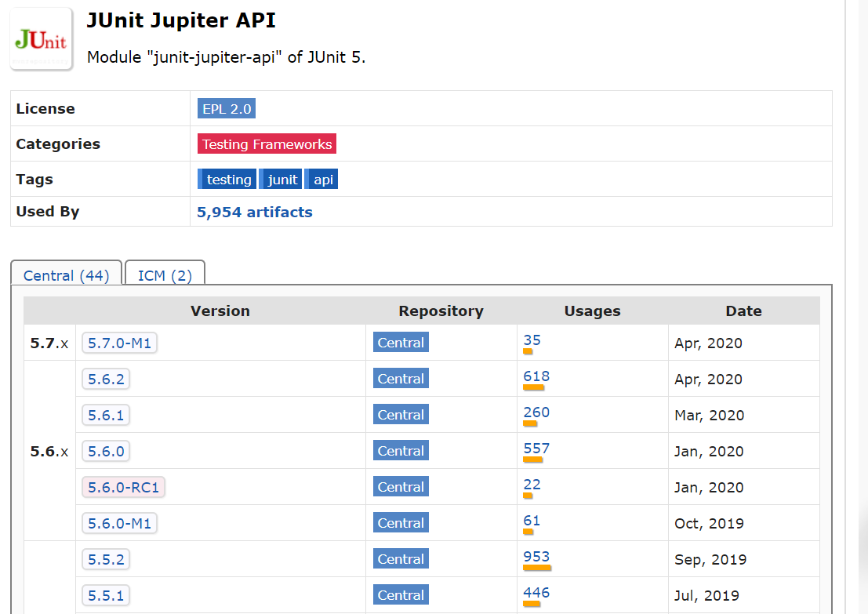Open version 5.6.2
This screenshot has height=614, width=868.
[x=107, y=379]
